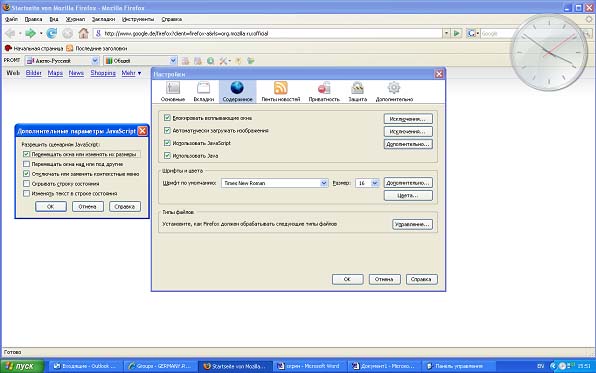Screen dimensions: 596x373
Task: Click the green Go arrow beside address bar
Action: (457, 33)
